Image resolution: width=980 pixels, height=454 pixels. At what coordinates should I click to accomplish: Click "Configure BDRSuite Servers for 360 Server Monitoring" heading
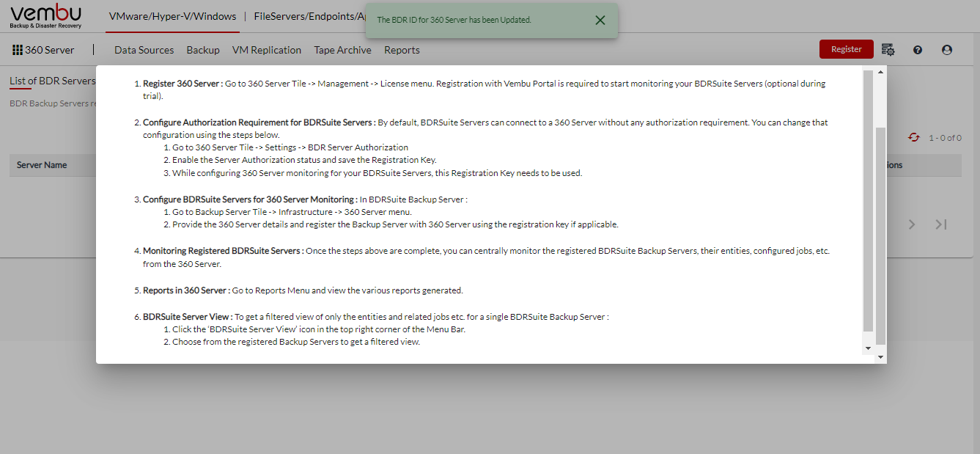tap(250, 199)
